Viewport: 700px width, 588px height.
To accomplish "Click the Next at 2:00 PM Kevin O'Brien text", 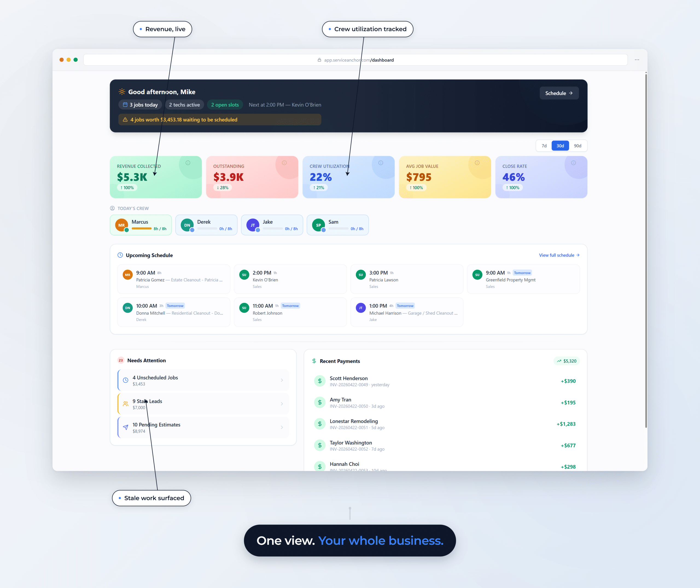I will click(x=285, y=105).
